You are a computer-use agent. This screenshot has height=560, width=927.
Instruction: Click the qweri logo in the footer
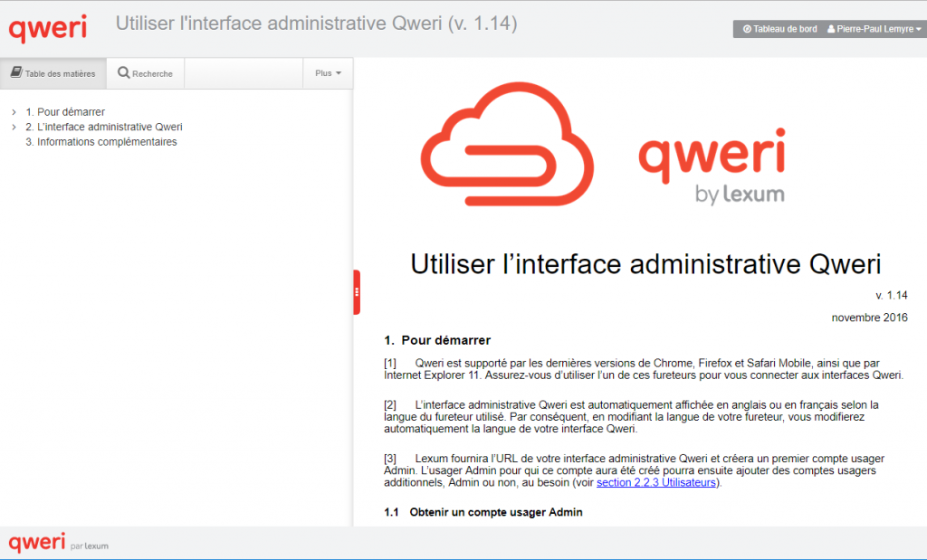coord(37,543)
